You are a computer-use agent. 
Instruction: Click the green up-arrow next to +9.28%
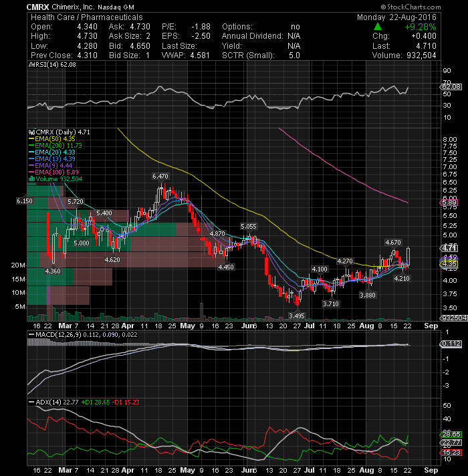pyautogui.click(x=378, y=27)
